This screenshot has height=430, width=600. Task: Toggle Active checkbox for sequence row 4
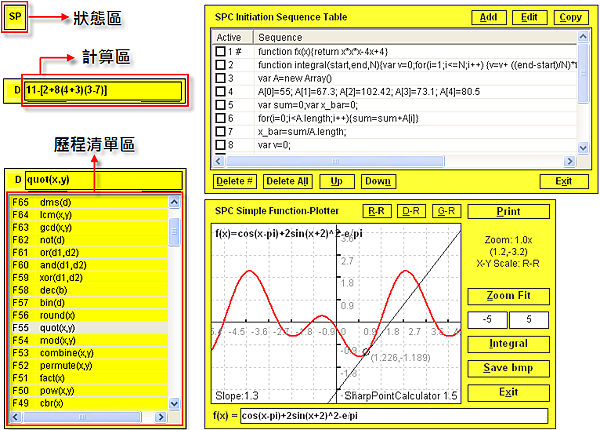tap(220, 91)
